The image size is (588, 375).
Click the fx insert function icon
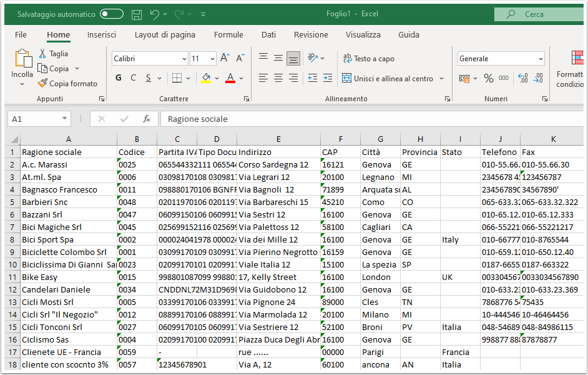coord(147,119)
